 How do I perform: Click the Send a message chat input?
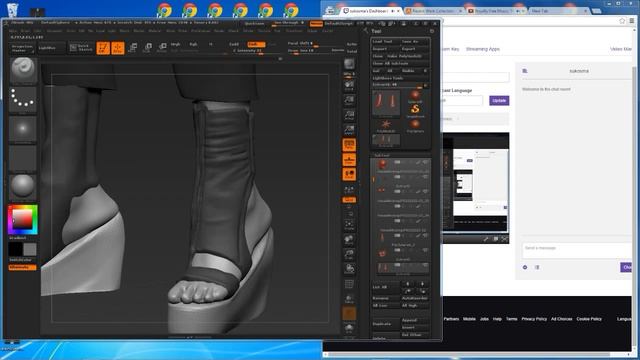pos(576,250)
